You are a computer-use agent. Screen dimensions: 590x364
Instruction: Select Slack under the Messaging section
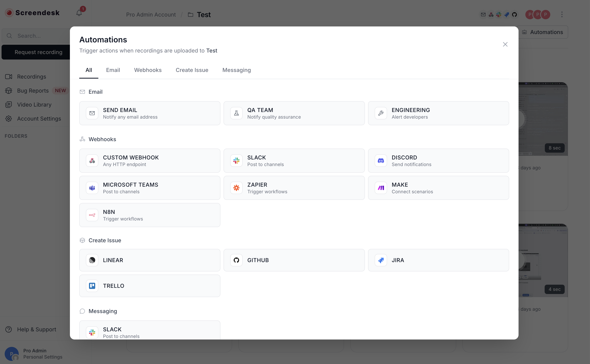click(x=150, y=332)
